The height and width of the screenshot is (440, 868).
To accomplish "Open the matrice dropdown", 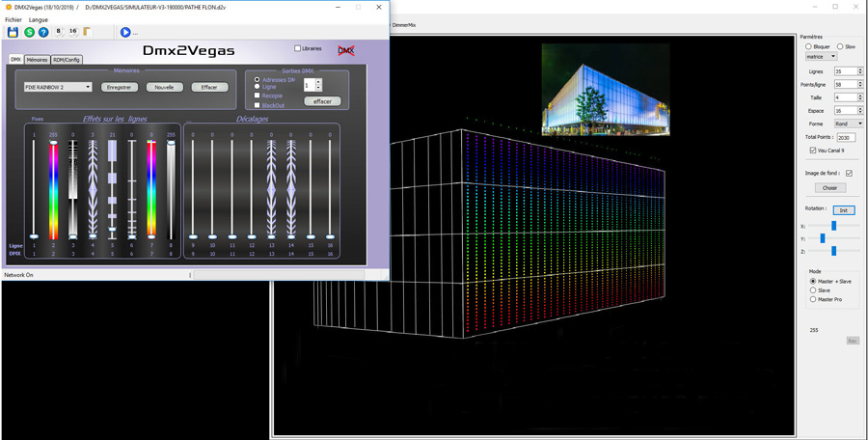I will pos(822,57).
